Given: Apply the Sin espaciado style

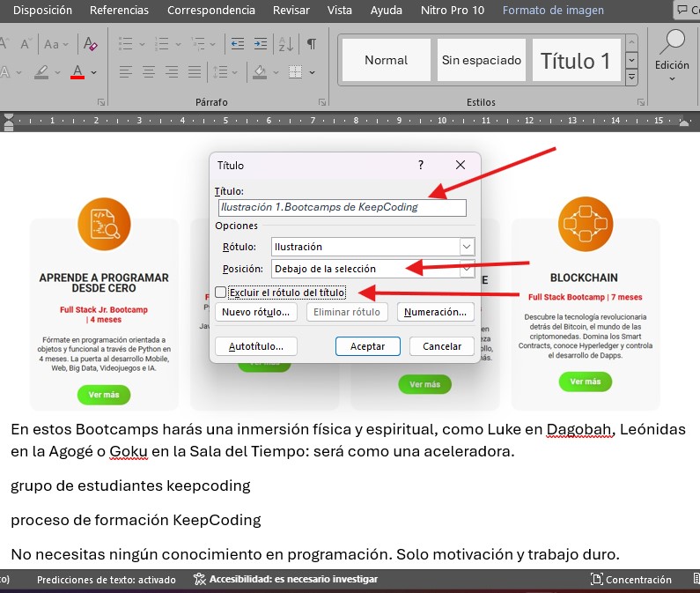Looking at the screenshot, I should [482, 60].
